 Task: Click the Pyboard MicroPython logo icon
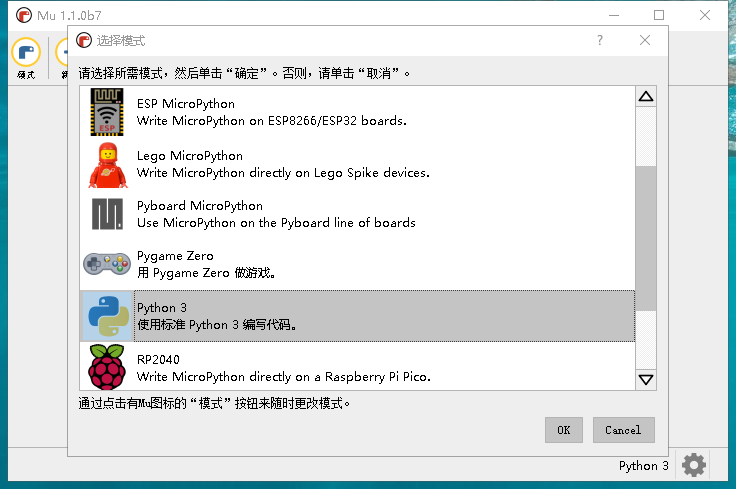(107, 214)
